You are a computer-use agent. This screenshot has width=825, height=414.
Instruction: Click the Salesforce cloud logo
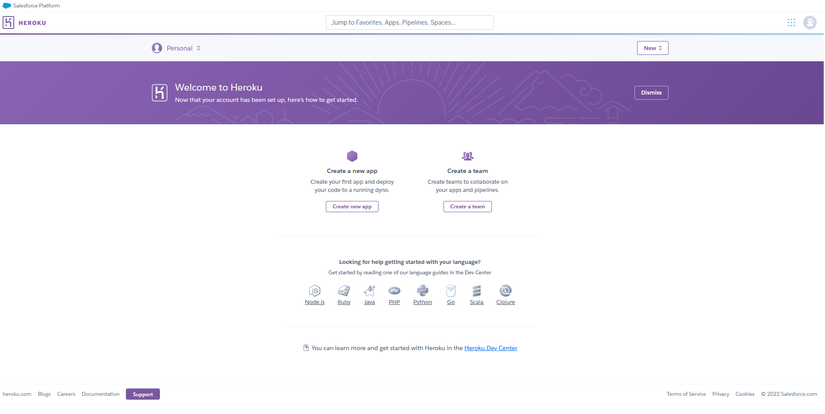(7, 6)
